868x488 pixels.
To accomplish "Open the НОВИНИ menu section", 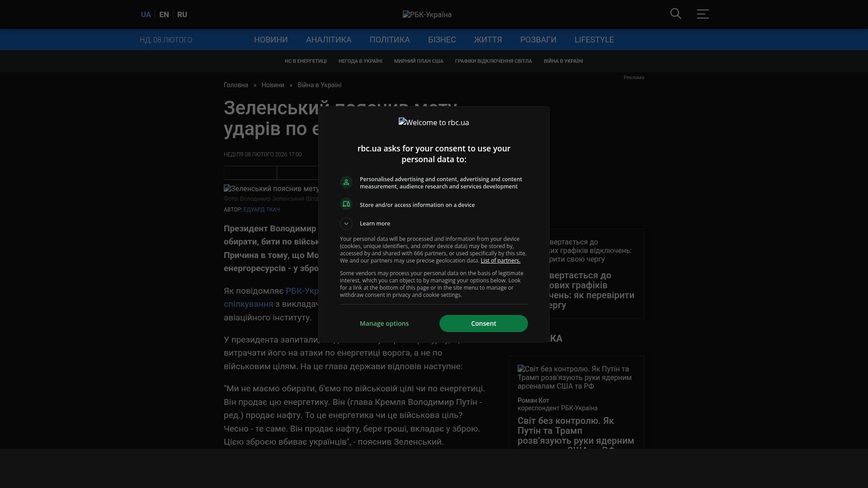I will coord(270,40).
